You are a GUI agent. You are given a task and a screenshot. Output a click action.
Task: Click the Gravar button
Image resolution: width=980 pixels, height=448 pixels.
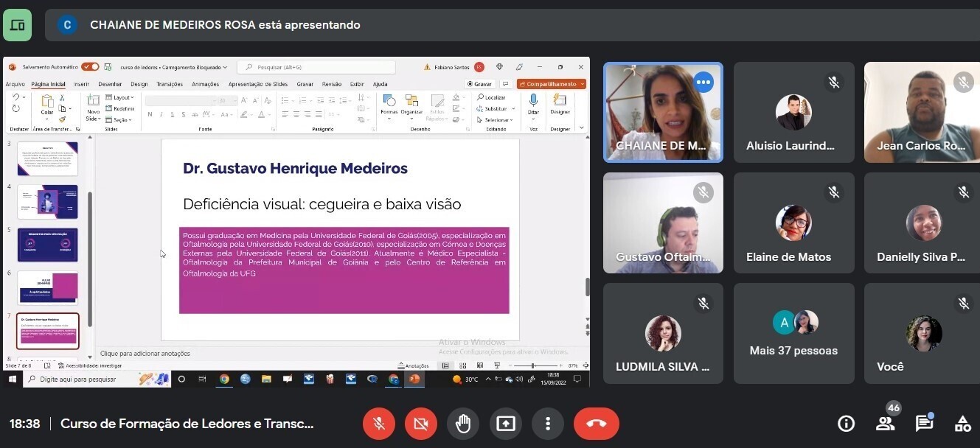click(x=480, y=84)
